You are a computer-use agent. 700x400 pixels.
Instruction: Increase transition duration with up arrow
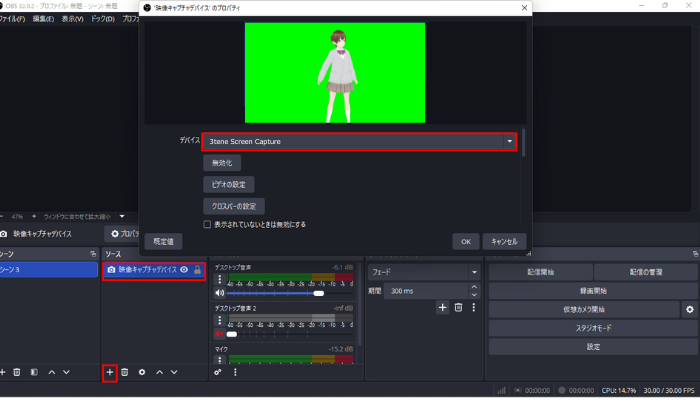click(x=474, y=287)
